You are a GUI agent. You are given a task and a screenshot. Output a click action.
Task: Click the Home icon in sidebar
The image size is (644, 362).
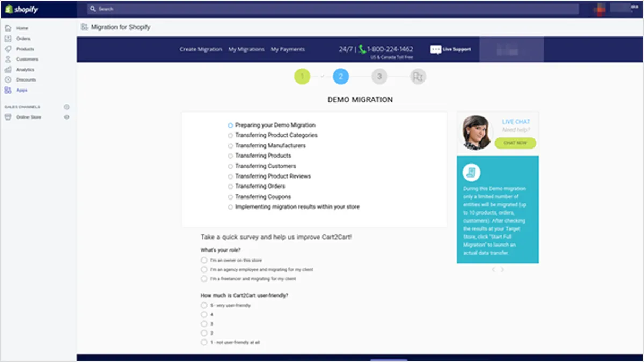(8, 28)
